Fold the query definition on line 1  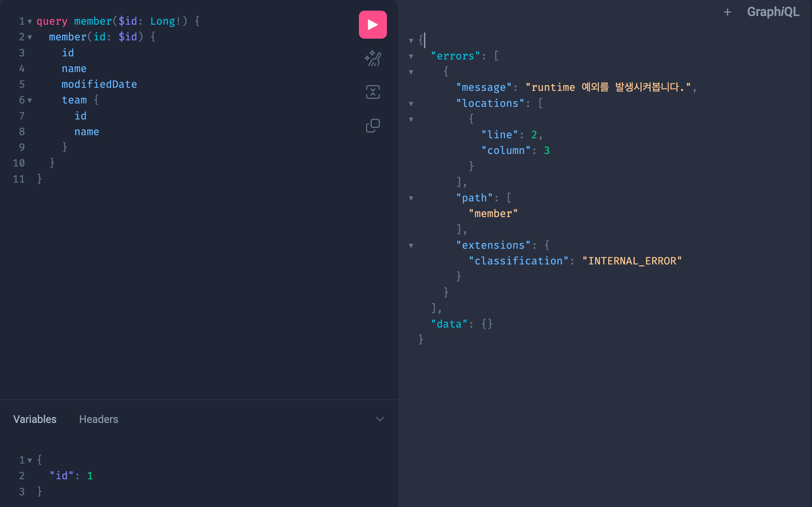(30, 22)
